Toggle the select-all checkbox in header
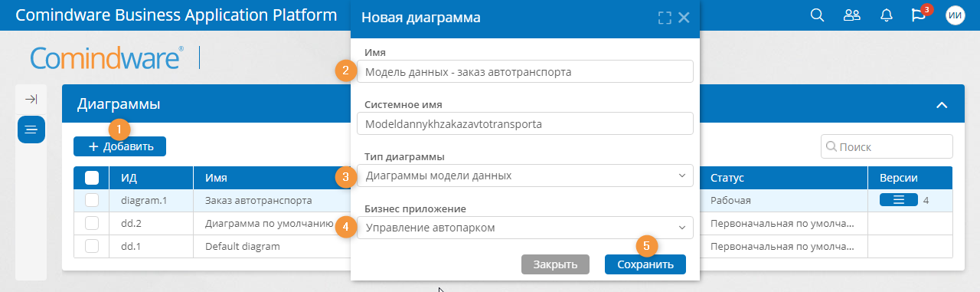Screen dimensions: 980x292 pos(92,178)
